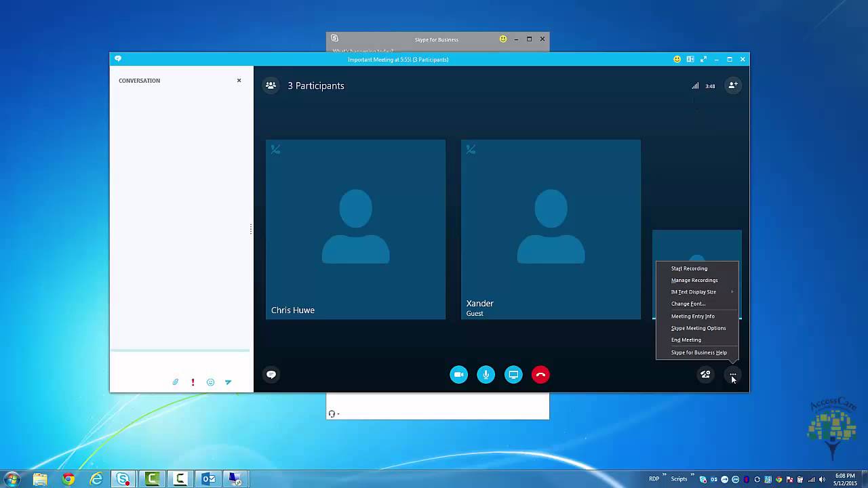
Task: Open the emoticon picker in conversation
Action: (x=210, y=382)
